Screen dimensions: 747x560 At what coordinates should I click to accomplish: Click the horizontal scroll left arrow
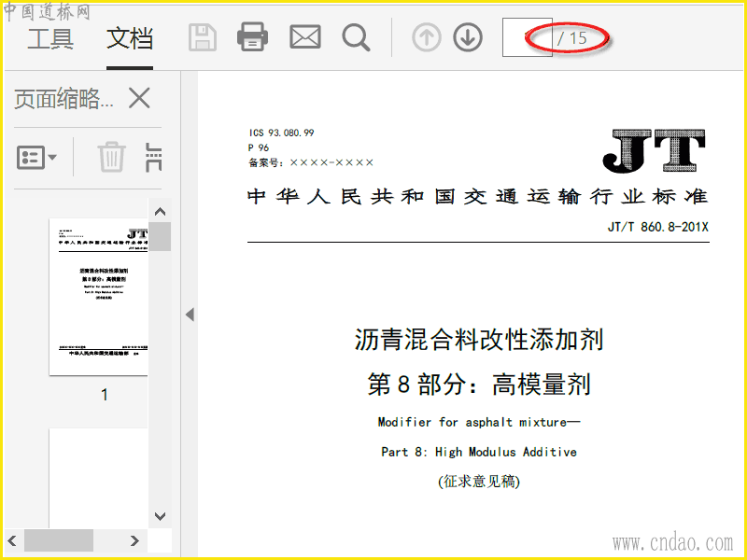[x=12, y=540]
